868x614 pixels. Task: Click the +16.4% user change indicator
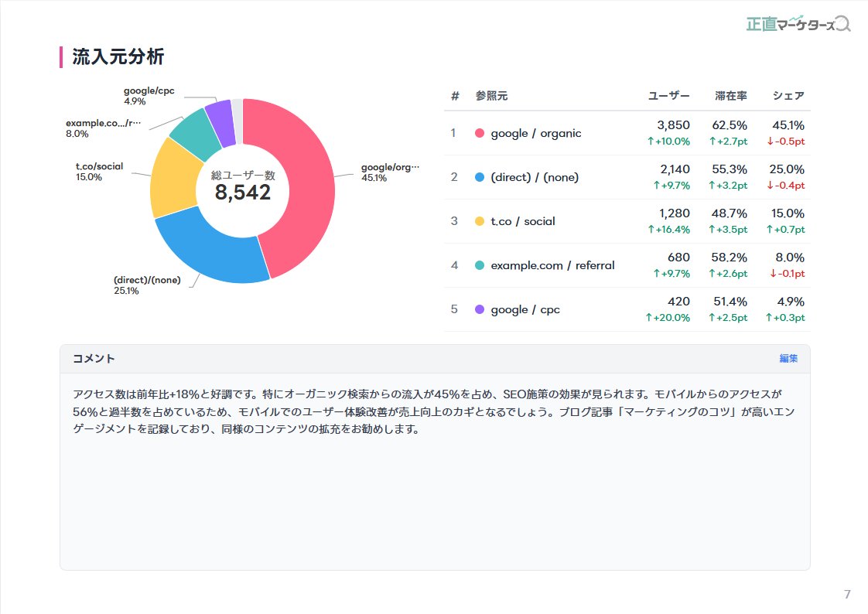(668, 230)
